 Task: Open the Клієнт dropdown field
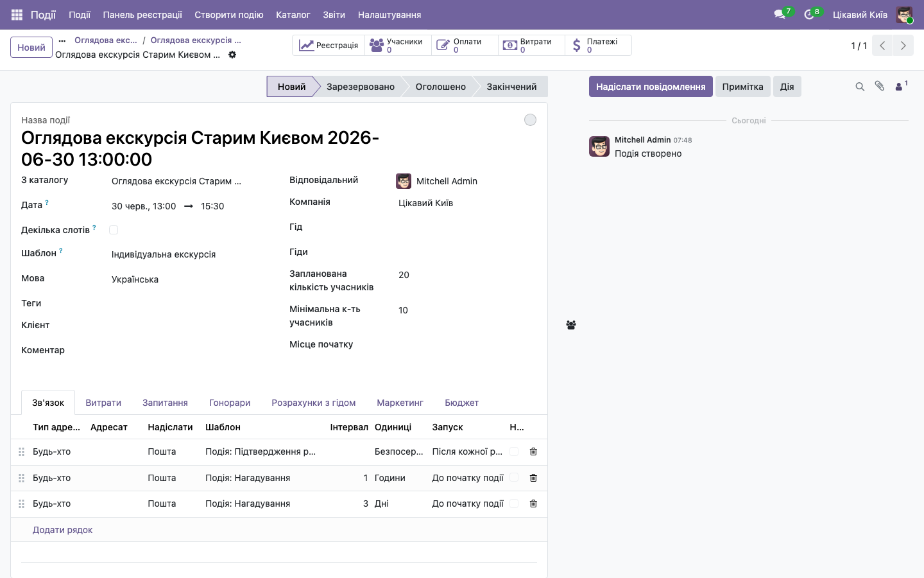click(x=189, y=326)
